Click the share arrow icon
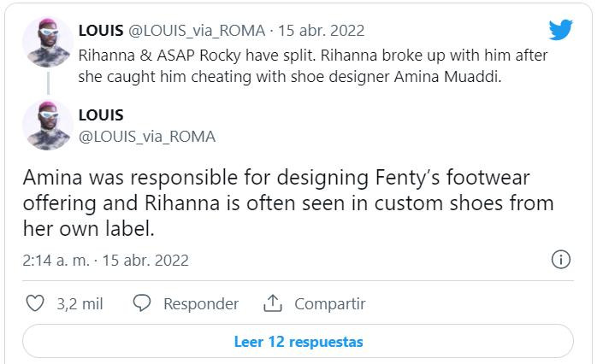 point(273,303)
